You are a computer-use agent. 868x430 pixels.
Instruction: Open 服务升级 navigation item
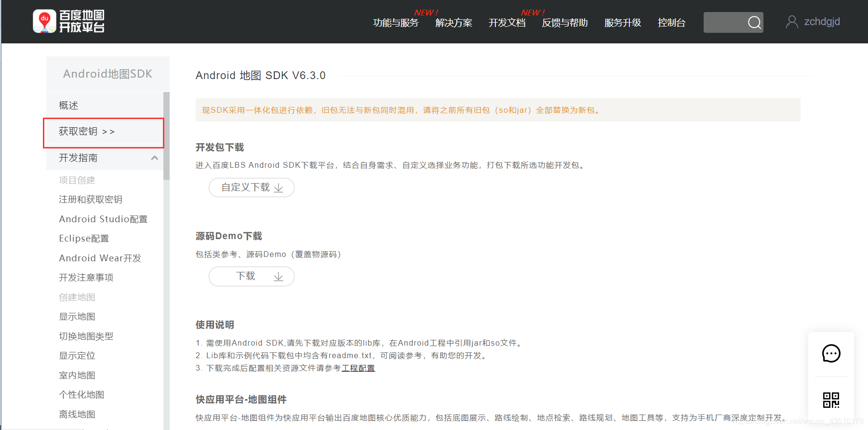click(623, 23)
